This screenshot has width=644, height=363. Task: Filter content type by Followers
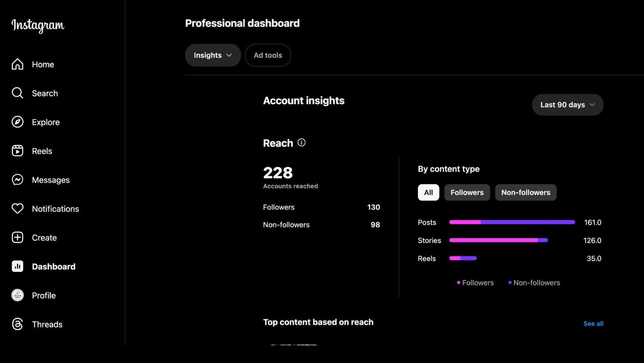pyautogui.click(x=467, y=192)
